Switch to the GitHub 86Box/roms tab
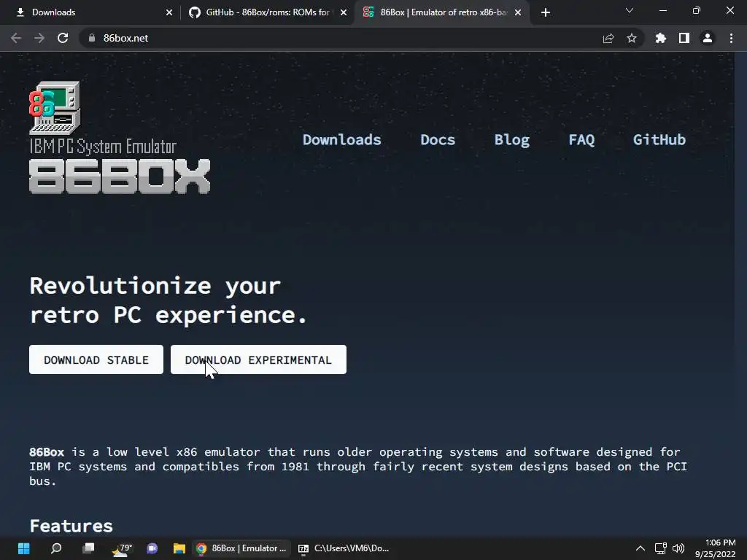 [x=267, y=12]
